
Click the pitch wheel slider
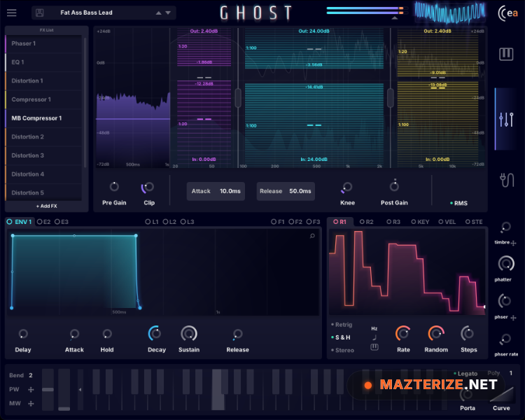tap(48, 389)
